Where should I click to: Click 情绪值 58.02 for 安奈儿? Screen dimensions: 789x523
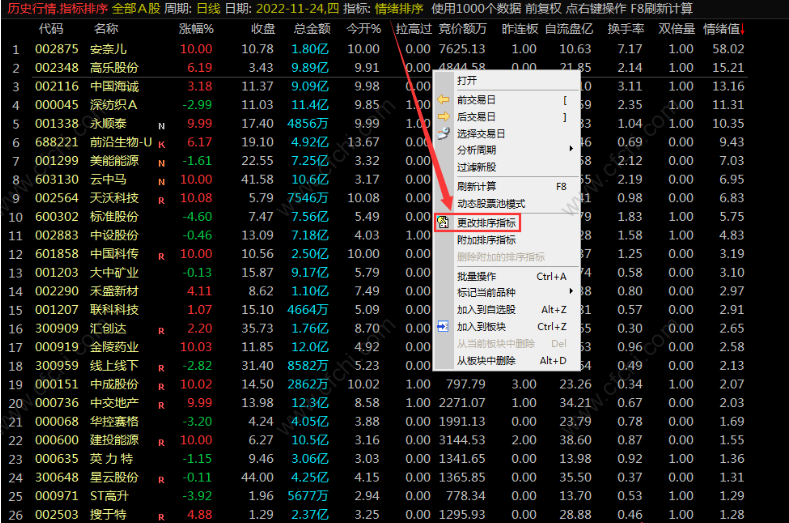coord(728,49)
